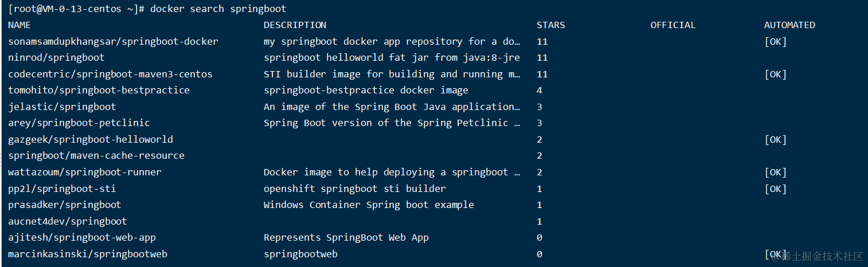Select springboot/maven-cache-resource text
The width and height of the screenshot is (868, 267).
[96, 156]
